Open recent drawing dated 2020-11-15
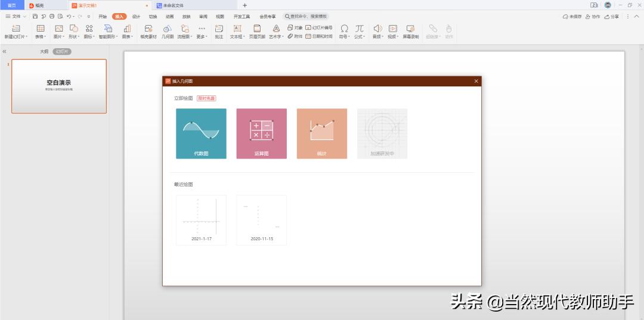 click(x=262, y=220)
